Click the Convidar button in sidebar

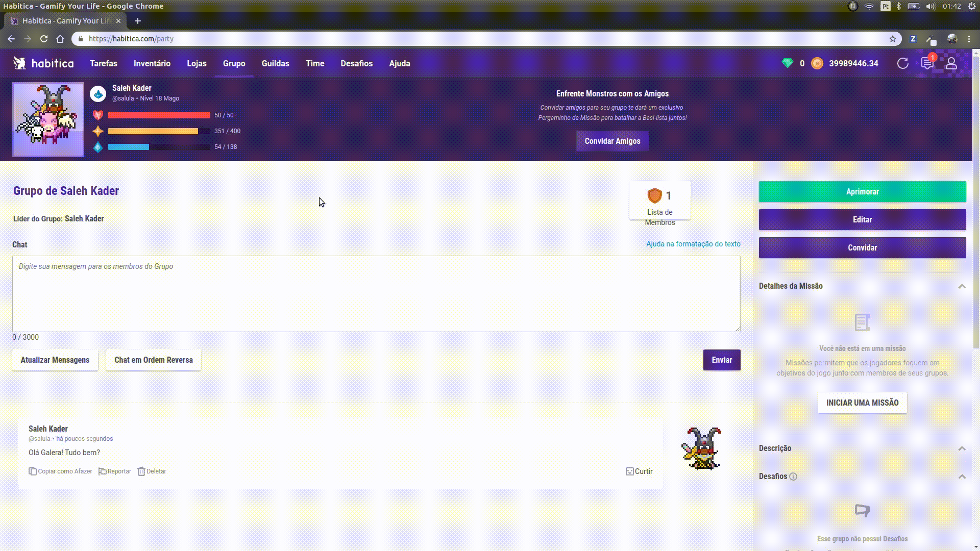(862, 248)
